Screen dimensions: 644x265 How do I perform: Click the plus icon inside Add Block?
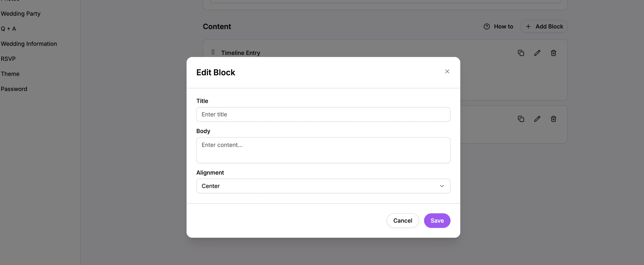tap(528, 26)
